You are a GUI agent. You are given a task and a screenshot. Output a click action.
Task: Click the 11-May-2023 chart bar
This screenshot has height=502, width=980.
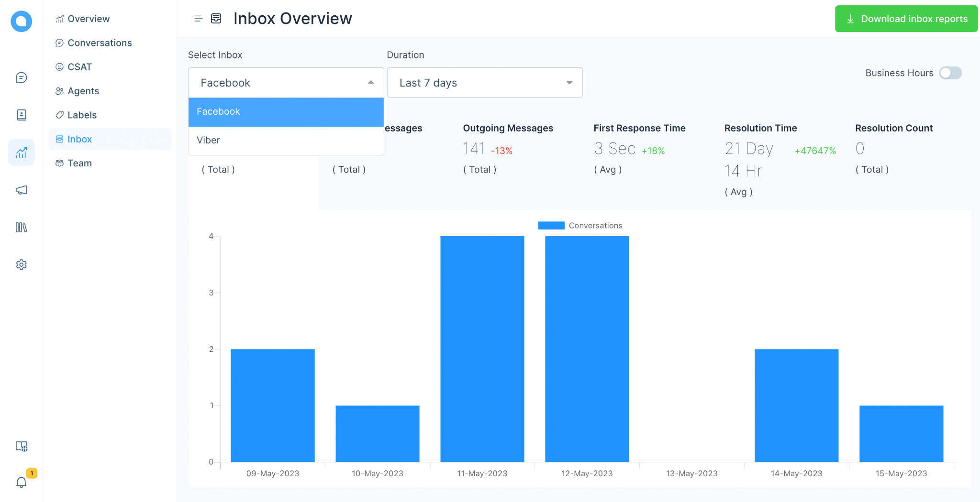click(482, 349)
